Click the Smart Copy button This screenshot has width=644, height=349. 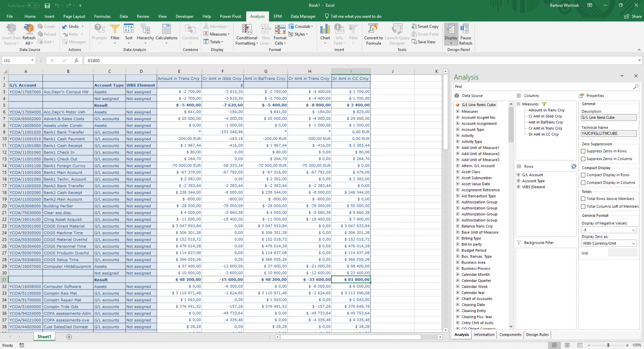pyautogui.click(x=425, y=26)
